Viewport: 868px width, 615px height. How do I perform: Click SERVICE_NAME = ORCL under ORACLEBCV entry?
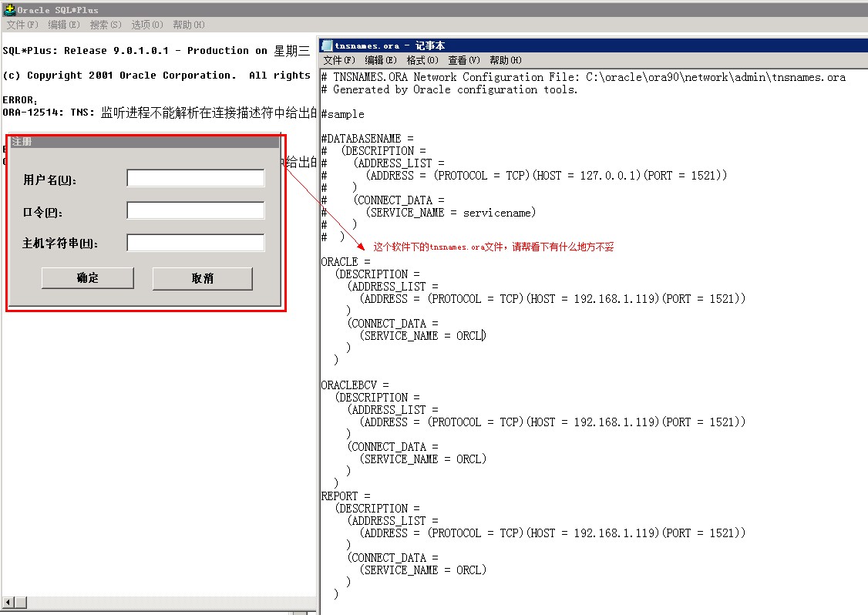pyautogui.click(x=423, y=459)
